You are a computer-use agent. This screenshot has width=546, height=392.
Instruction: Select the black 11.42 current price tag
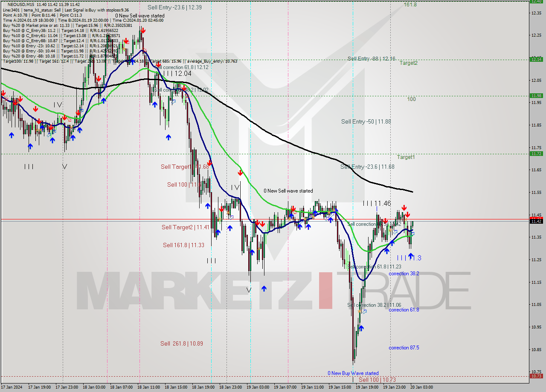coord(536,221)
